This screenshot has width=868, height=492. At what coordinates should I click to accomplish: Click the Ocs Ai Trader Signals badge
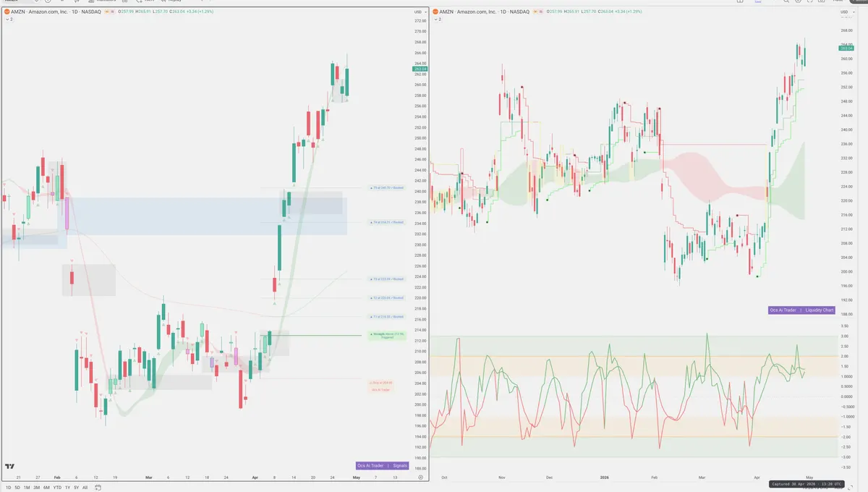click(382, 466)
